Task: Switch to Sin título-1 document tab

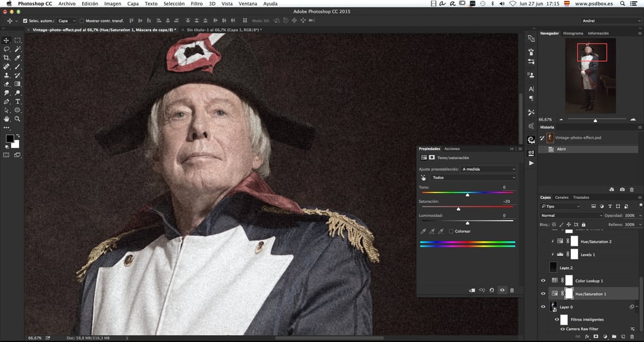Action: (x=224, y=30)
